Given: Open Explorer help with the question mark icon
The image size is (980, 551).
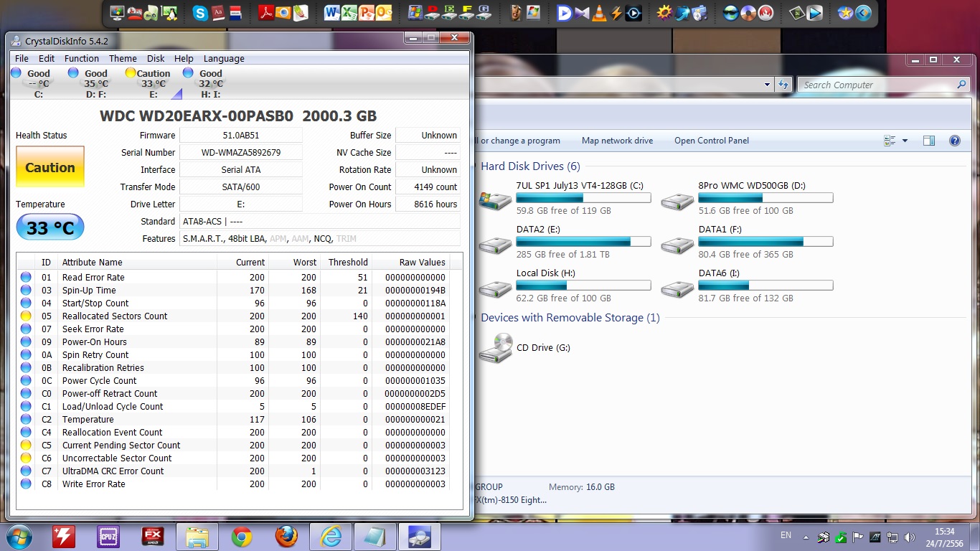Looking at the screenshot, I should pos(955,141).
